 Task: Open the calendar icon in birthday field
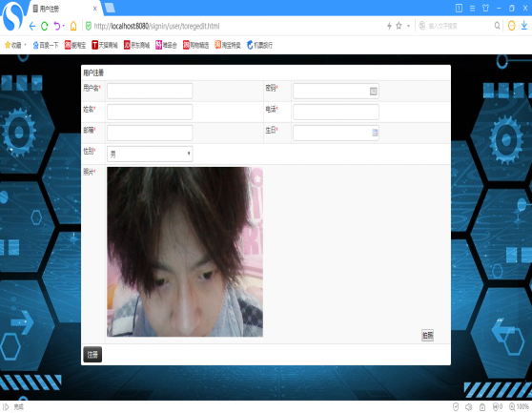pos(375,133)
